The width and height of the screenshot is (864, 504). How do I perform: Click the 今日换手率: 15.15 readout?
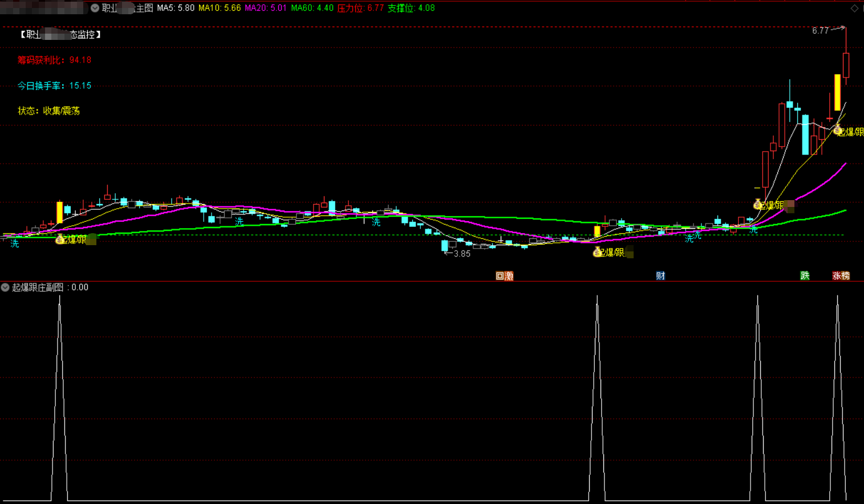tap(54, 86)
